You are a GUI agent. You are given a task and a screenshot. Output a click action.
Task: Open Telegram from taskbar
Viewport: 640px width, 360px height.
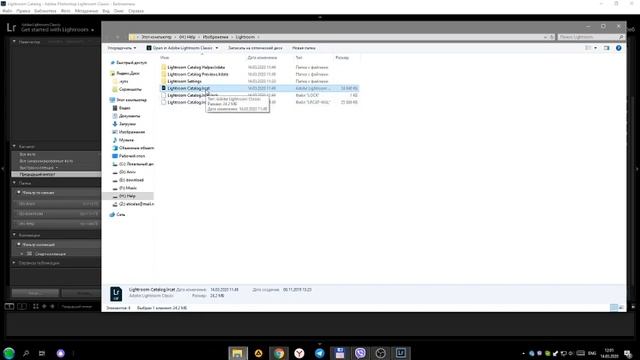coord(320,353)
